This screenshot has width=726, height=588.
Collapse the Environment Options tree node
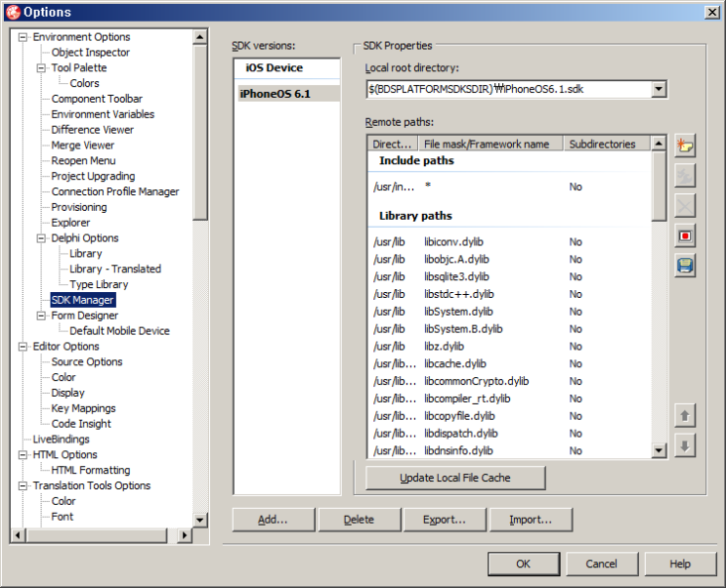click(x=22, y=37)
